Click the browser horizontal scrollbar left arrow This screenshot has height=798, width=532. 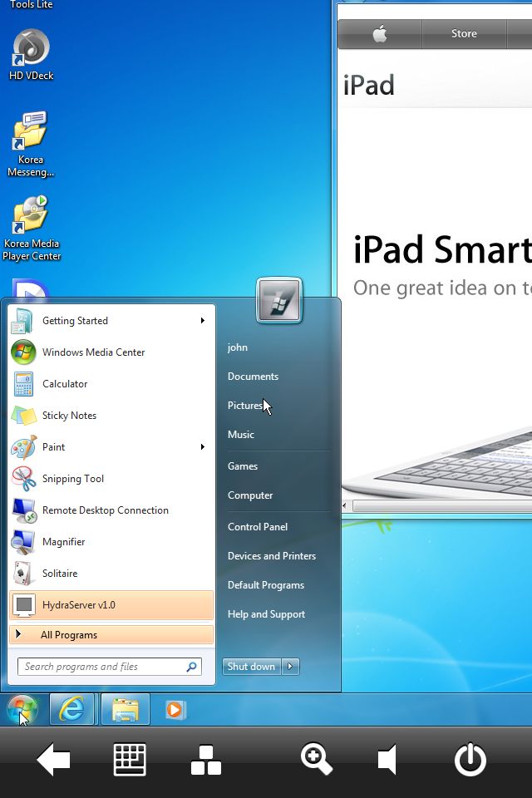345,506
